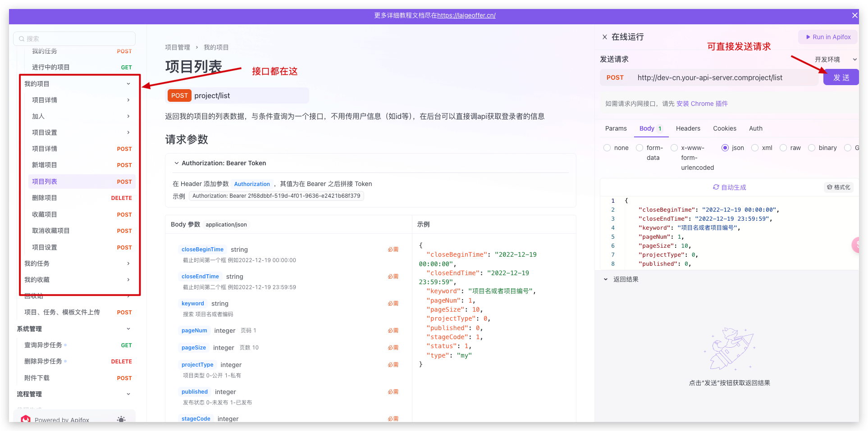Image resolution: width=868 pixels, height=431 pixels.
Task: Switch to the Headers tab
Action: coord(688,128)
